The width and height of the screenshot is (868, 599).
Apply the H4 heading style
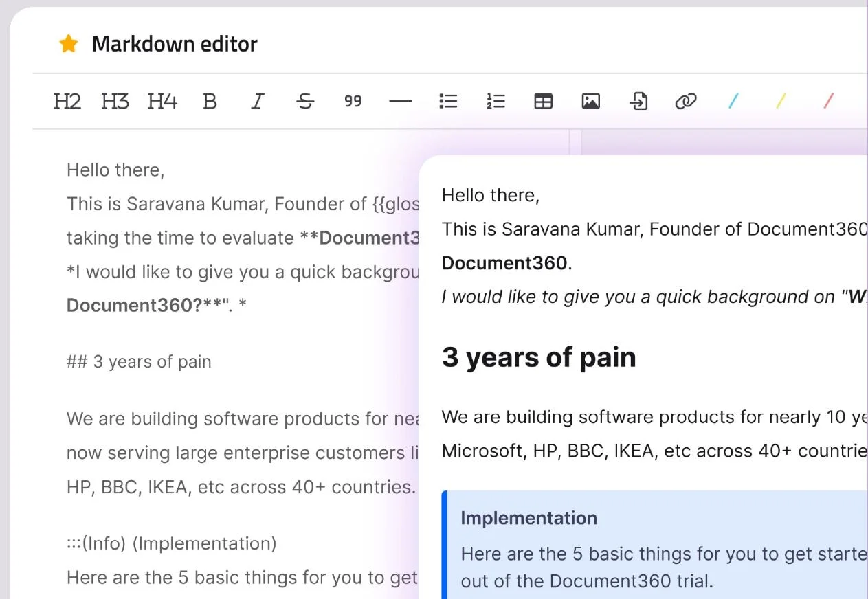point(162,101)
